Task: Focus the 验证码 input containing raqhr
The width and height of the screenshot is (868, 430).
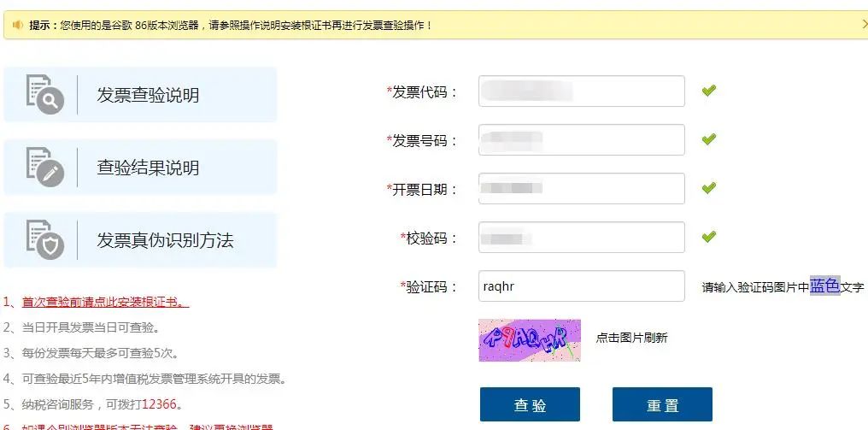Action: (581, 286)
